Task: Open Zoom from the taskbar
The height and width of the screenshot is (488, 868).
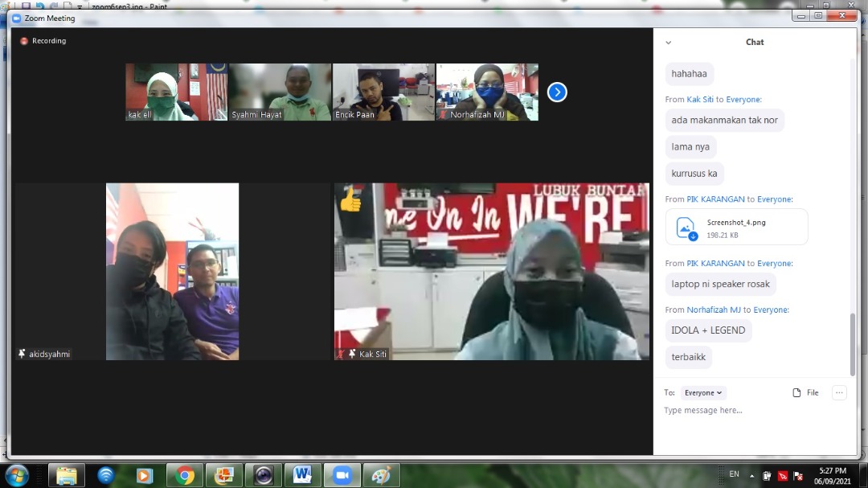Action: point(342,475)
